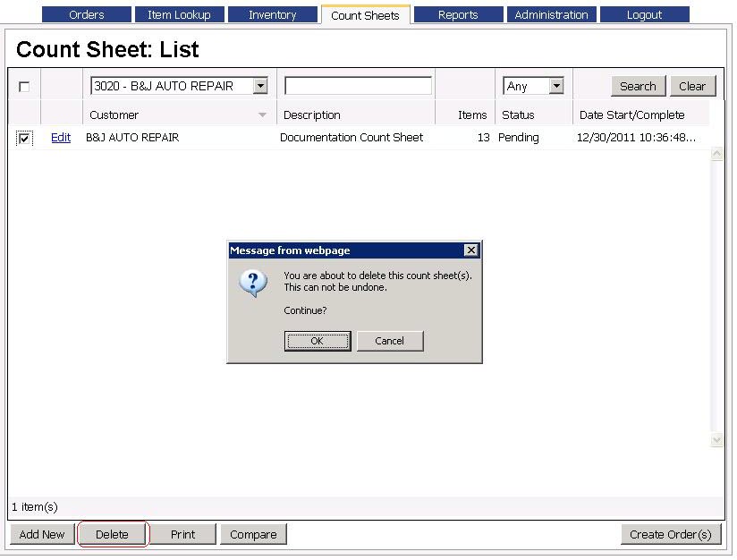
Task: Click the Create Order(s) button
Action: (x=670, y=534)
